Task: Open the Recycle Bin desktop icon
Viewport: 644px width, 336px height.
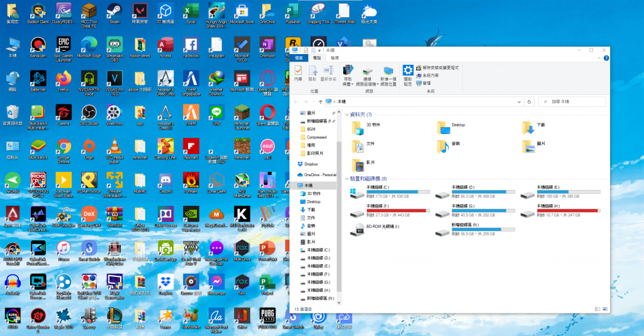Action: click(13, 115)
